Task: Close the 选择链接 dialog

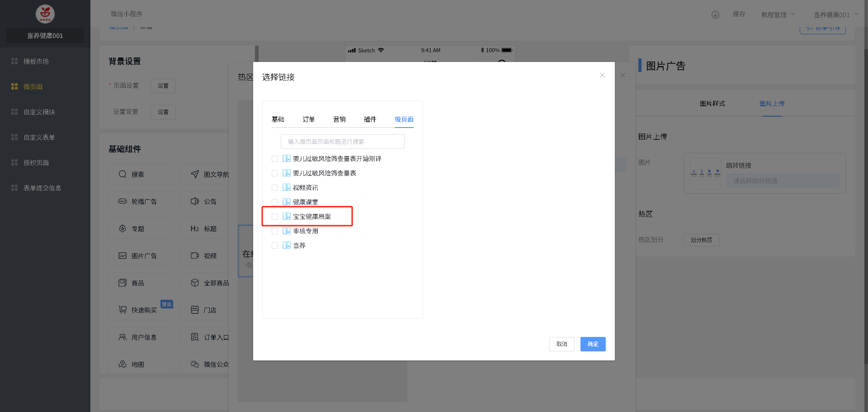Action: click(602, 76)
